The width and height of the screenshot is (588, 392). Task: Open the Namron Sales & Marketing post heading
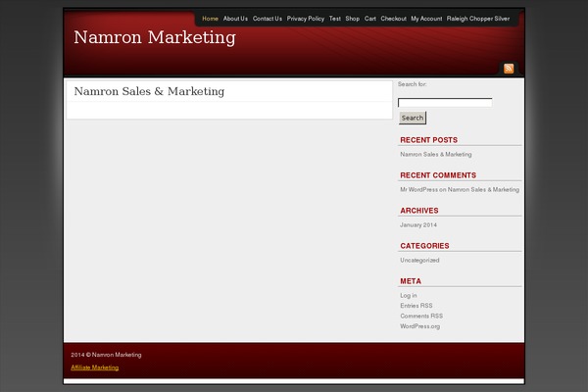pyautogui.click(x=149, y=91)
